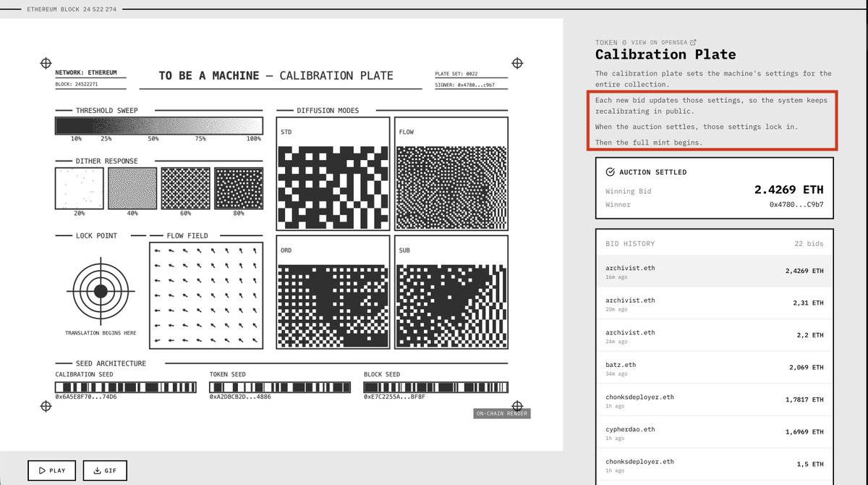Screen dimensions: 868x485
Task: Click the winner address 0x4780...C9b7
Action: (x=796, y=205)
